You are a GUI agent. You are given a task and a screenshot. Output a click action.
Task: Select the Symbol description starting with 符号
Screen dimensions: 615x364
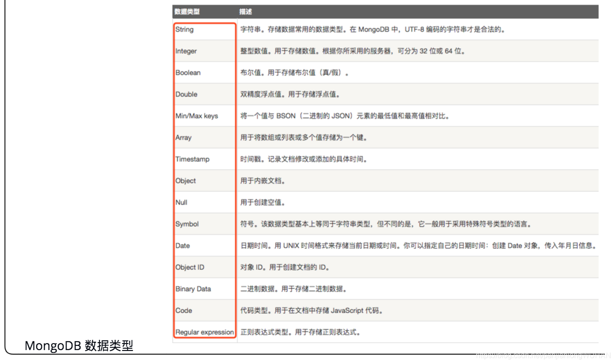click(x=386, y=224)
